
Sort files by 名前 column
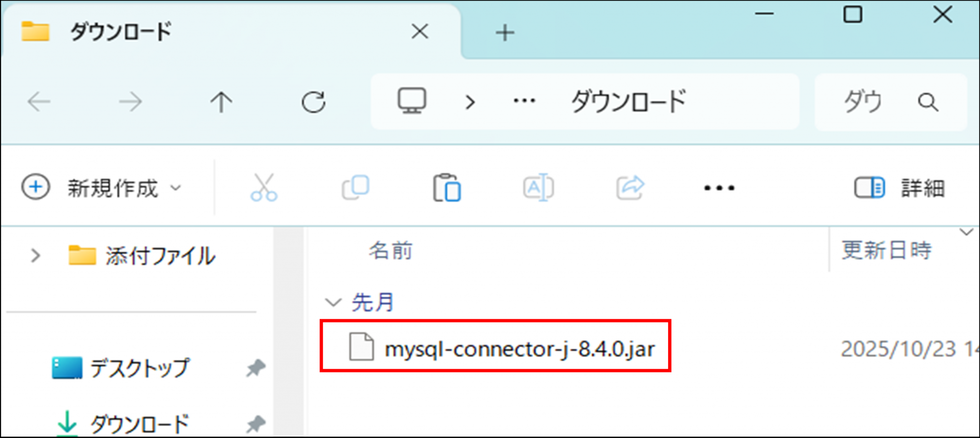point(390,251)
